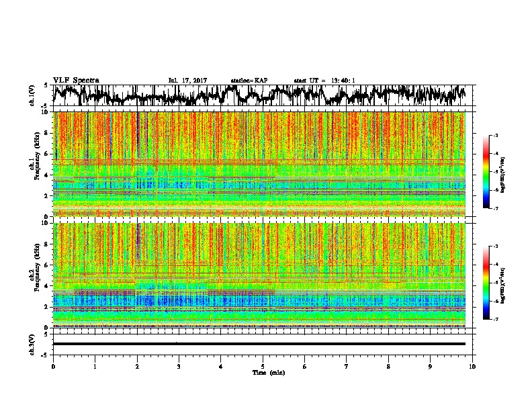Click the time axis tick label '2'

click(x=137, y=367)
